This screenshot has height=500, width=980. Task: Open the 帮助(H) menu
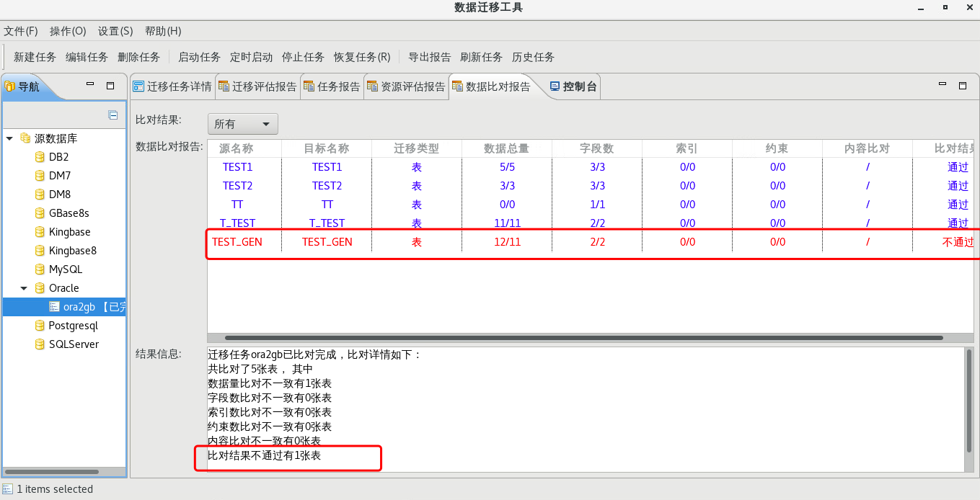point(163,31)
